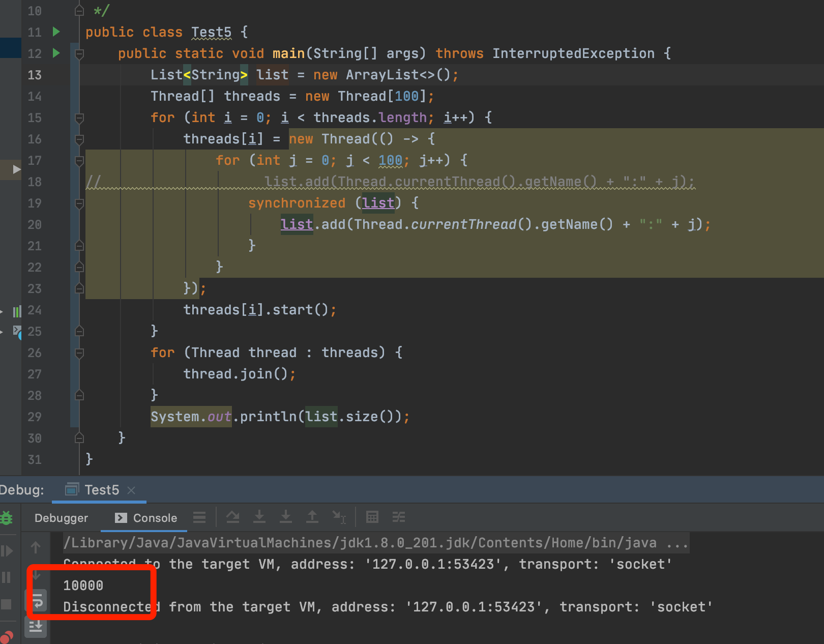Viewport: 824px width, 644px height.
Task: Click 'Disconnected from the target VM' line
Action: coord(388,607)
